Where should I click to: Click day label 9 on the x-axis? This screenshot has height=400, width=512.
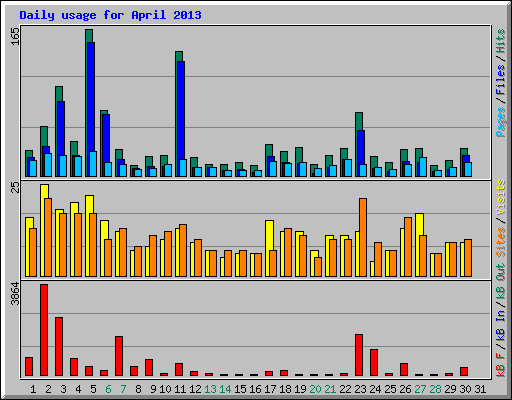pos(153,389)
